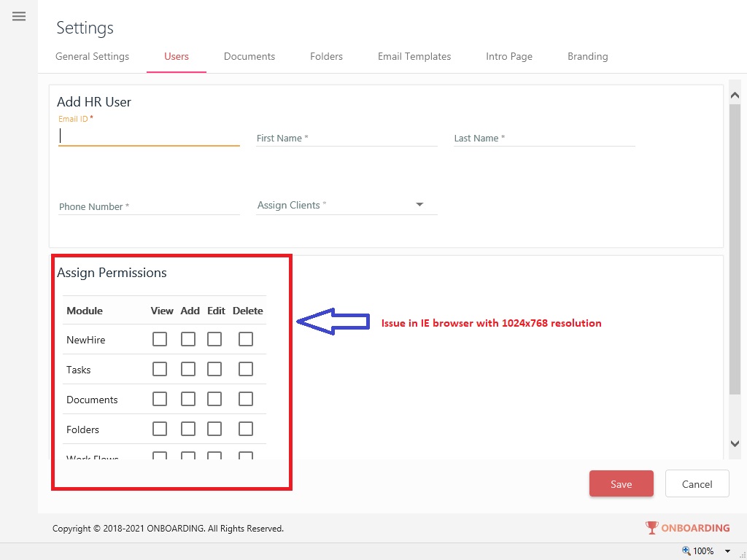This screenshot has height=560, width=747.
Task: Click the IE zoom magnifier icon
Action: (686, 551)
